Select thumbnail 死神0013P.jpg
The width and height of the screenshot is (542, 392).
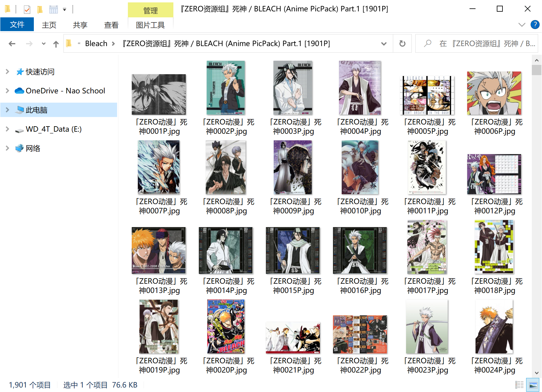pos(159,250)
